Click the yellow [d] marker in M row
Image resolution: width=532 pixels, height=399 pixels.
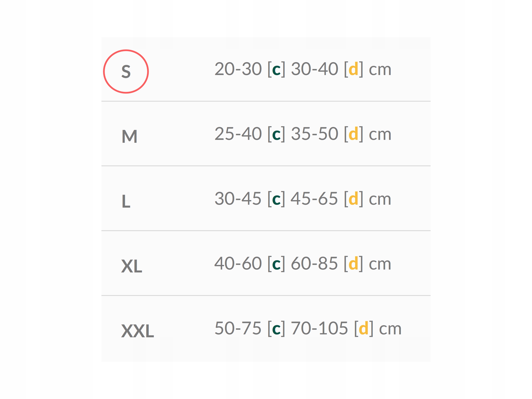tap(353, 134)
